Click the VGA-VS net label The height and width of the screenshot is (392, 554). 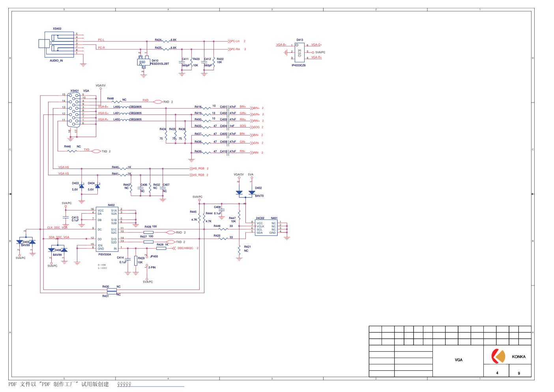[x=64, y=174]
